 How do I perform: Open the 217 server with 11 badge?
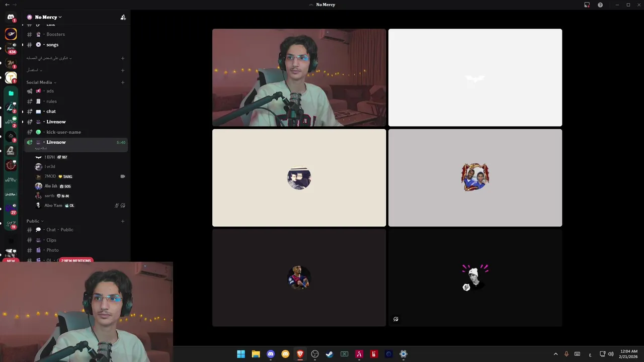point(11,223)
